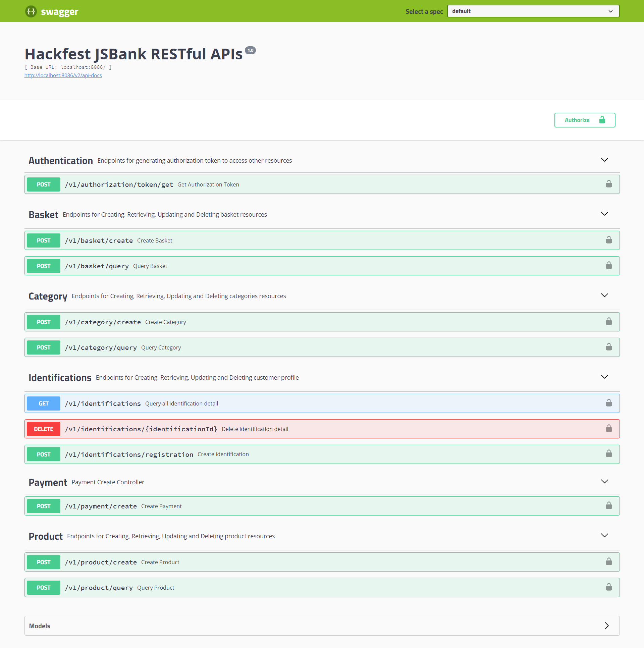Open the Category section heading
The width and height of the screenshot is (644, 648).
pos(48,296)
